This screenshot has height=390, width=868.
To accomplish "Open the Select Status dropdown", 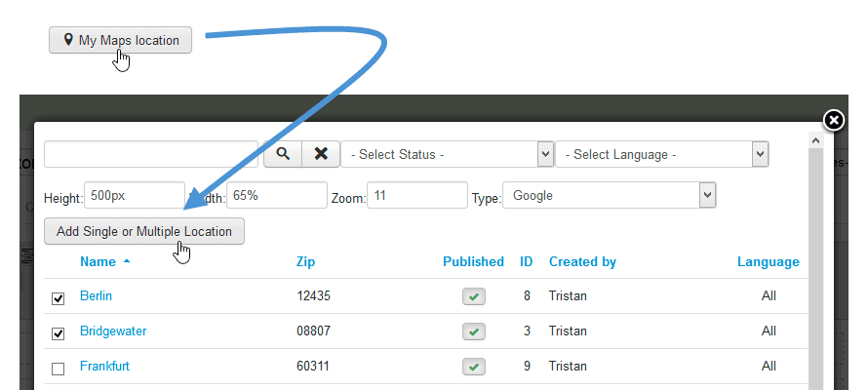I will pyautogui.click(x=447, y=154).
